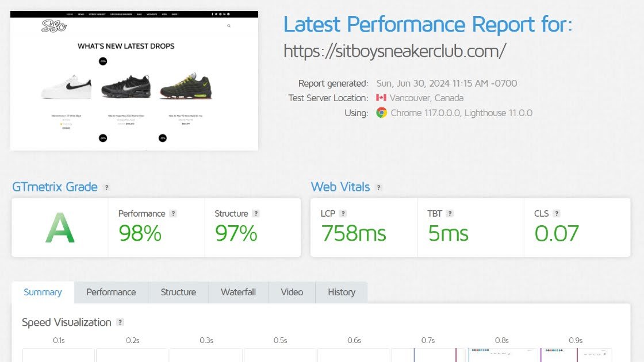Click the GTmetrix Grade heading
Viewport: 644px width, 362px height.
(55, 187)
